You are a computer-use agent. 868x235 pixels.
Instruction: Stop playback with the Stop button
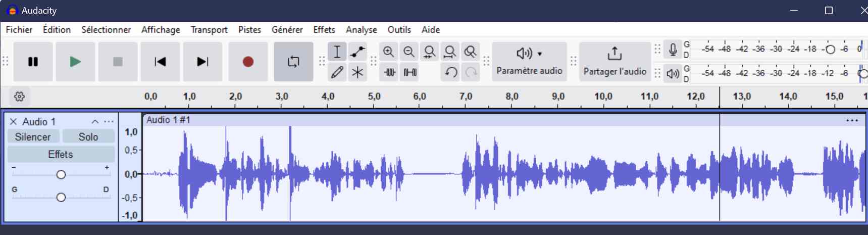(x=118, y=62)
